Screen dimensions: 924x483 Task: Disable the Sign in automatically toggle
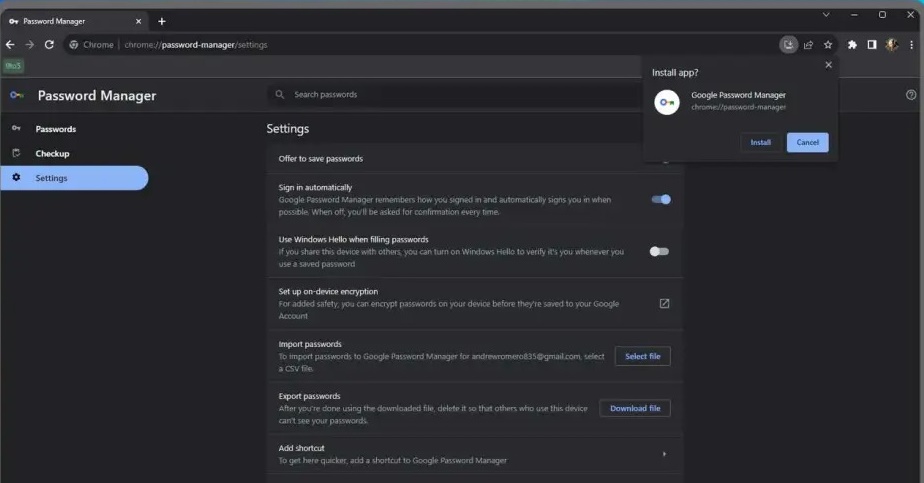[x=660, y=199]
